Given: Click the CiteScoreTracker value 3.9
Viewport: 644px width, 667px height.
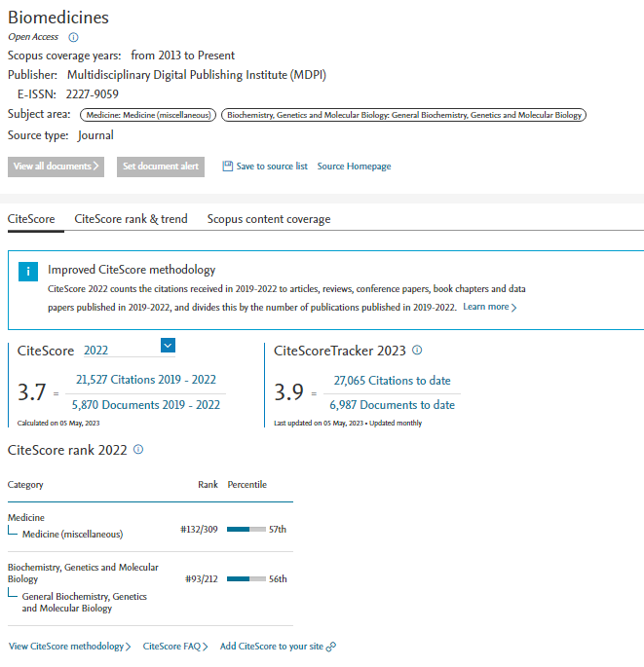Looking at the screenshot, I should point(288,391).
